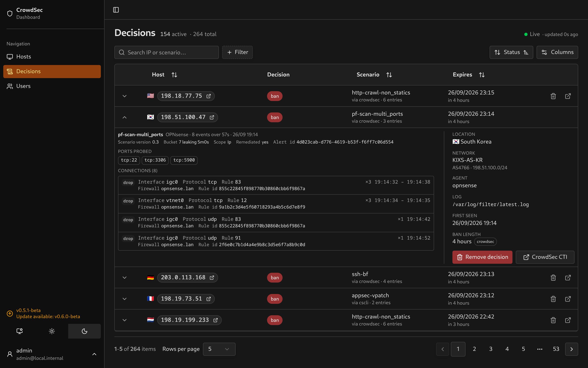
Task: Switch to dark theme
Action: [84, 331]
